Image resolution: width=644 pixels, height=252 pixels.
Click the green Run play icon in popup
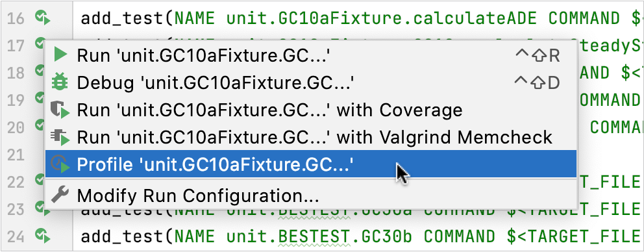pos(60,55)
